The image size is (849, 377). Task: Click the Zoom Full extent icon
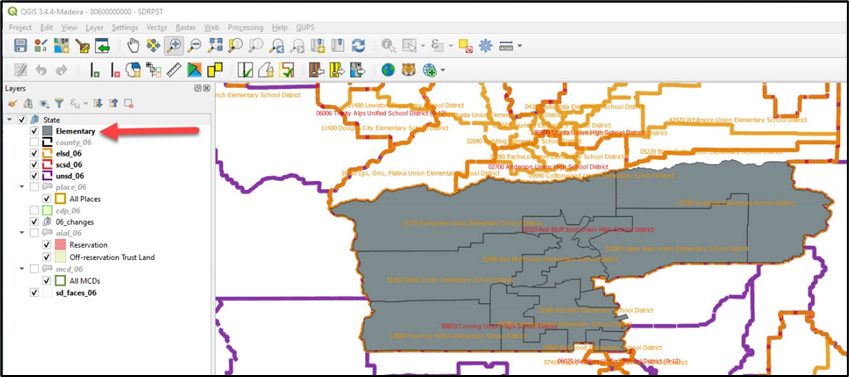pyautogui.click(x=214, y=46)
